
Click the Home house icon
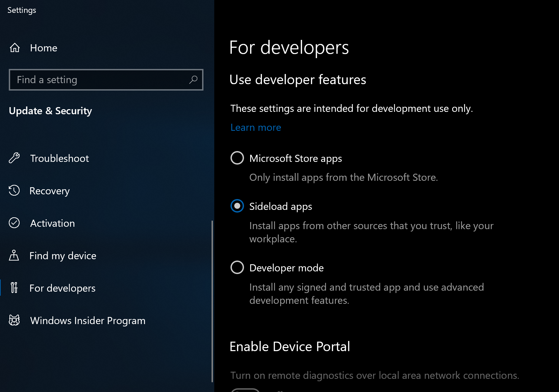(15, 48)
